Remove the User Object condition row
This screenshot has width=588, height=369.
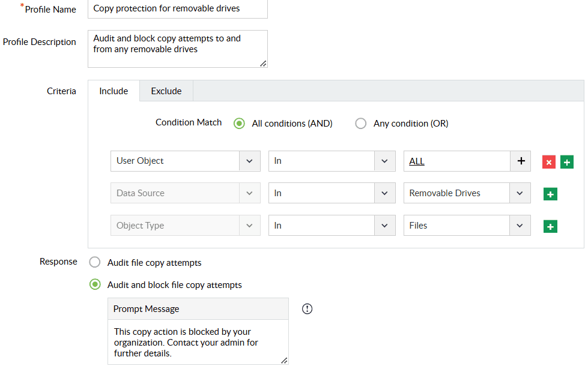(x=548, y=162)
